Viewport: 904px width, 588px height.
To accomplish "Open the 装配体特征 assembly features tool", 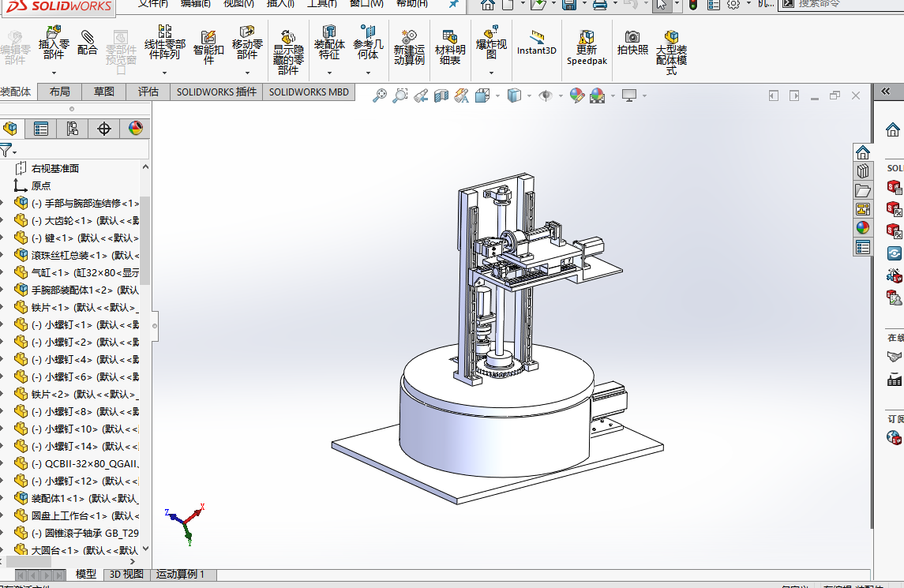I will coord(329,43).
